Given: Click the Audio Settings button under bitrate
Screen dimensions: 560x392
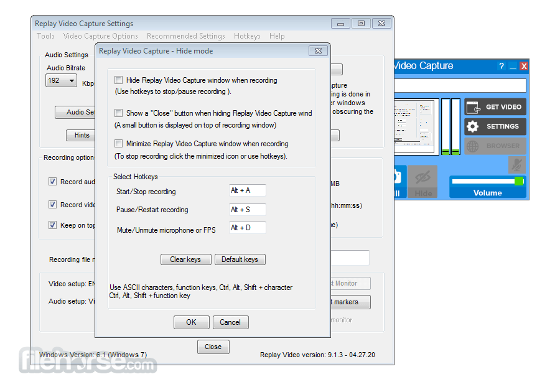Looking at the screenshot, I should point(75,112).
